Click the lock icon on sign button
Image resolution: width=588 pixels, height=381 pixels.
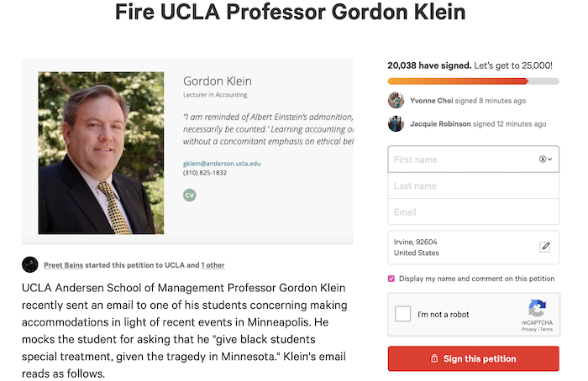coord(434,358)
